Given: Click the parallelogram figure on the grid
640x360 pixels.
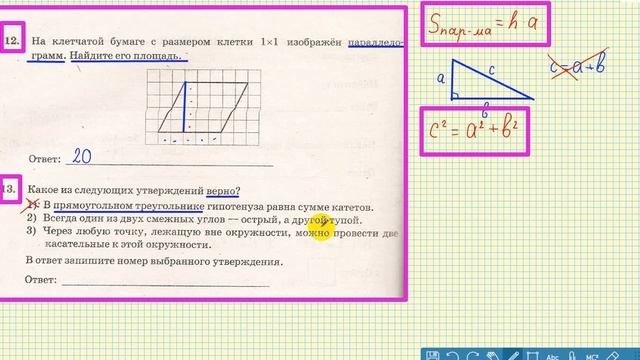Looking at the screenshot, I should coord(203,107).
